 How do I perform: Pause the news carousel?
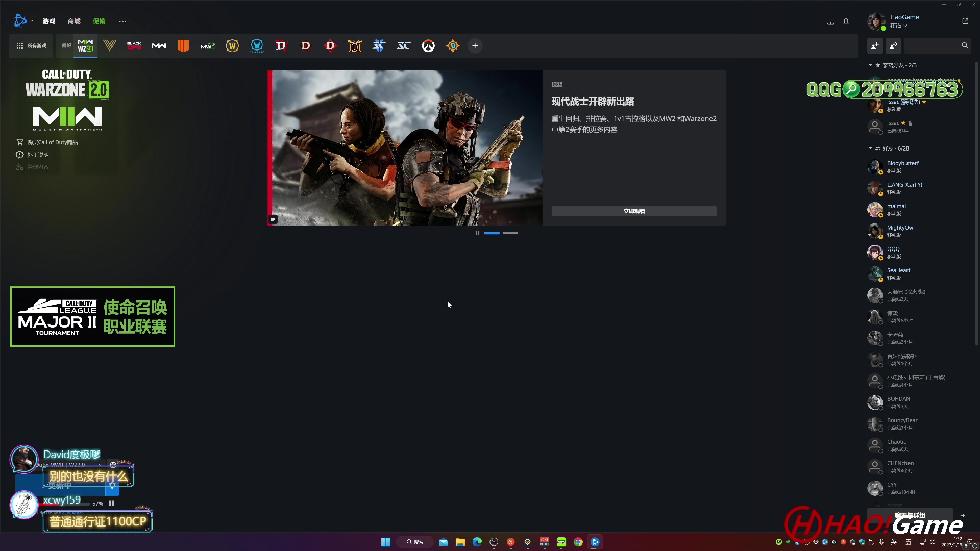click(477, 233)
